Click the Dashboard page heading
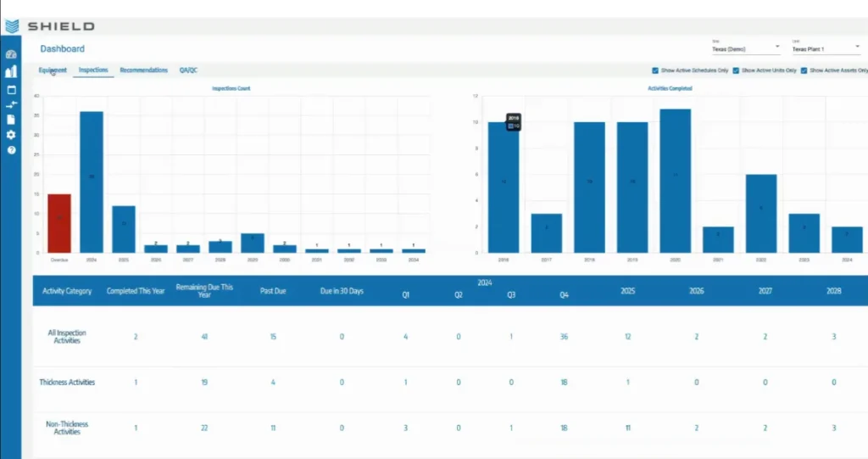The width and height of the screenshot is (868, 459). (62, 49)
